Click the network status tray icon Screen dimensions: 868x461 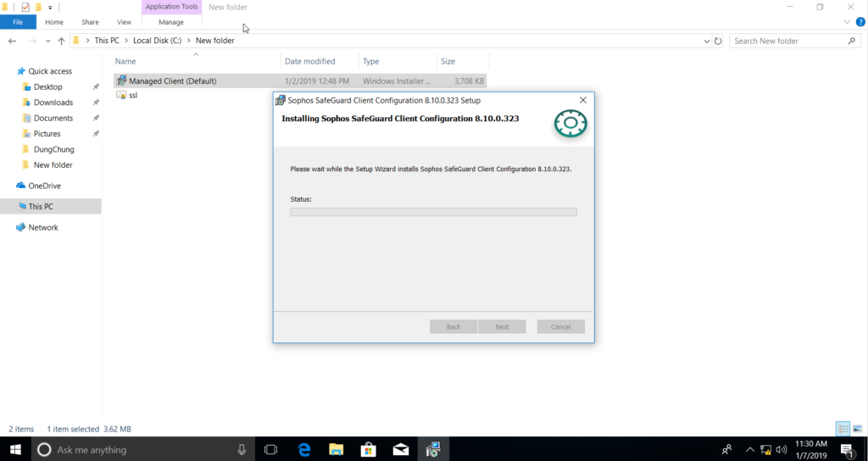766,449
